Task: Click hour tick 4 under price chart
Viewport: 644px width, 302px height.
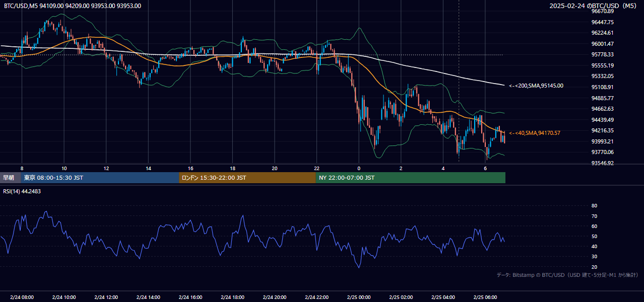Action: (443, 168)
